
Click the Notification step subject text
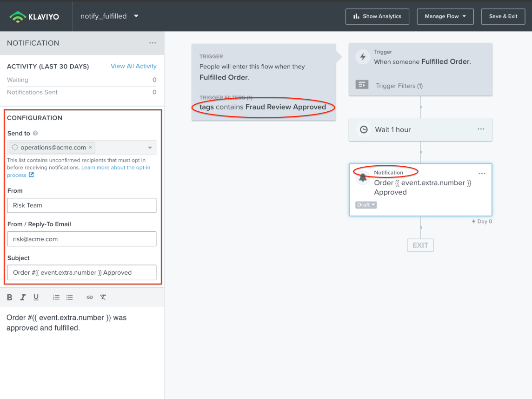(x=422, y=188)
